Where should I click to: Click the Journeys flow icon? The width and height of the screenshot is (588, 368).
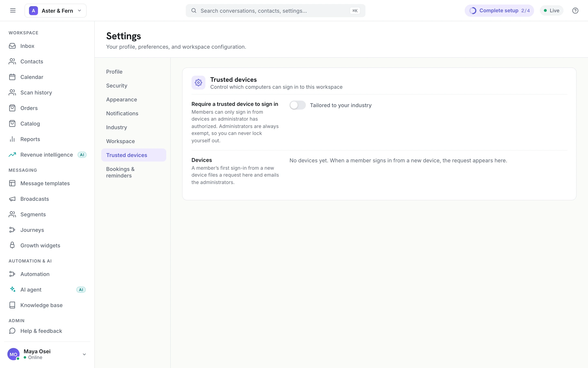pos(12,230)
